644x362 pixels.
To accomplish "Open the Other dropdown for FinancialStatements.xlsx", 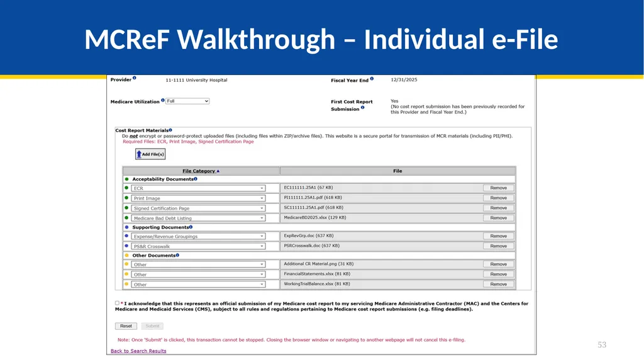I will coord(198,274).
